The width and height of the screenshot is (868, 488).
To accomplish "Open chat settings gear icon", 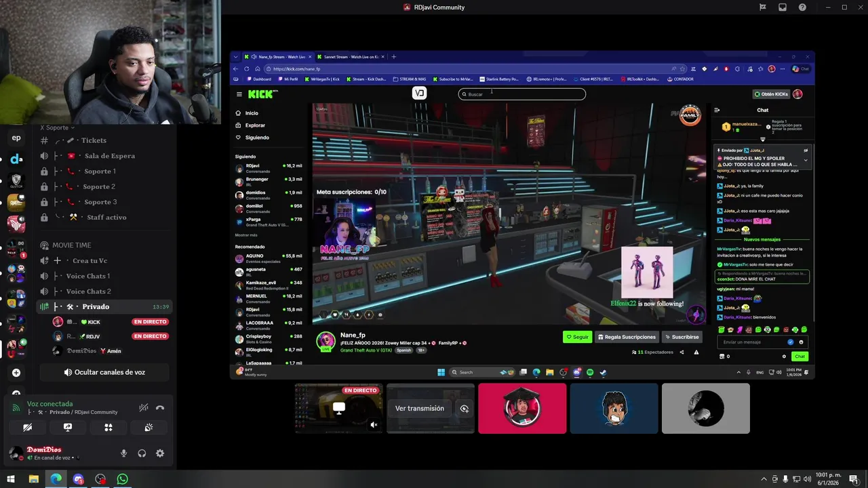I will tap(784, 357).
